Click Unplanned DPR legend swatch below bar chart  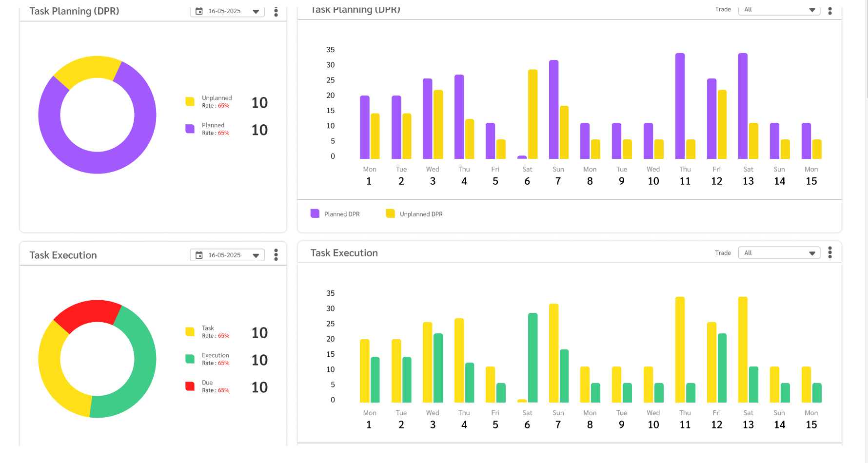tap(391, 213)
